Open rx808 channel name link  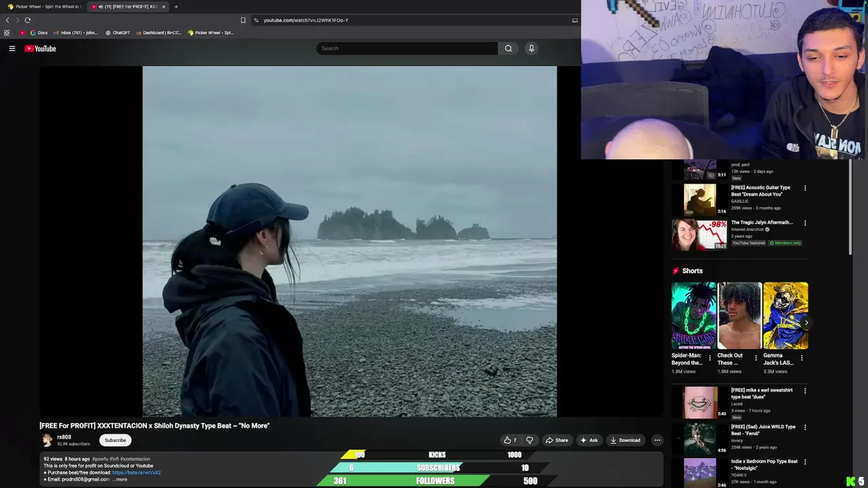64,437
